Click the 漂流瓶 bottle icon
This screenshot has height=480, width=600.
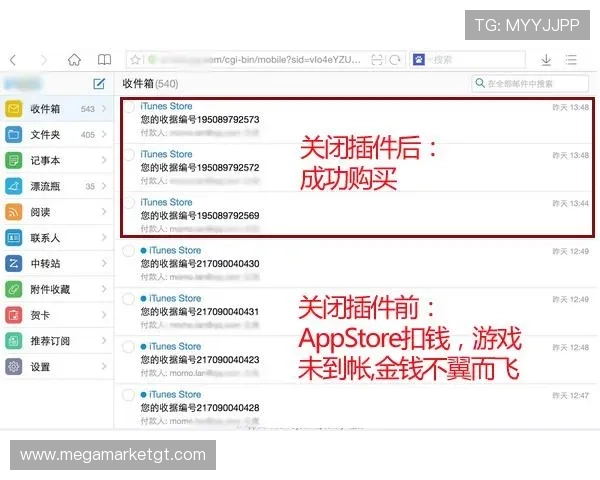coord(14,186)
